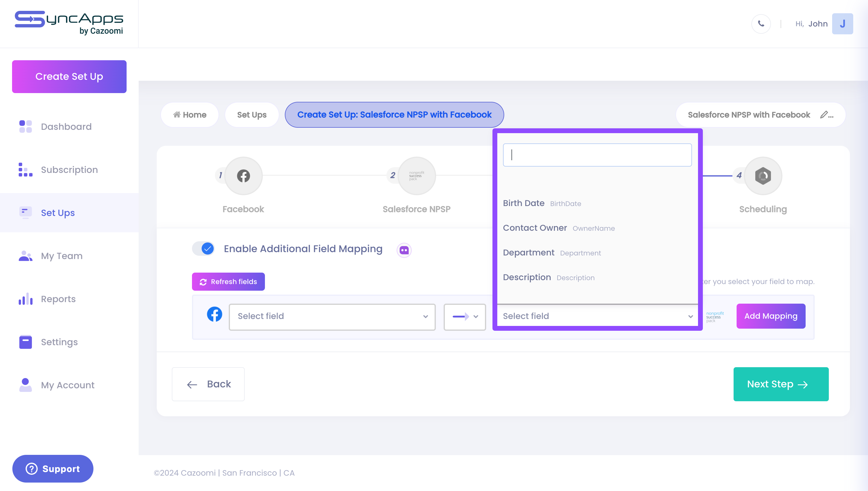Go to Set Ups breadcrumb
Viewport: 868px width, 491px height.
[x=252, y=115]
